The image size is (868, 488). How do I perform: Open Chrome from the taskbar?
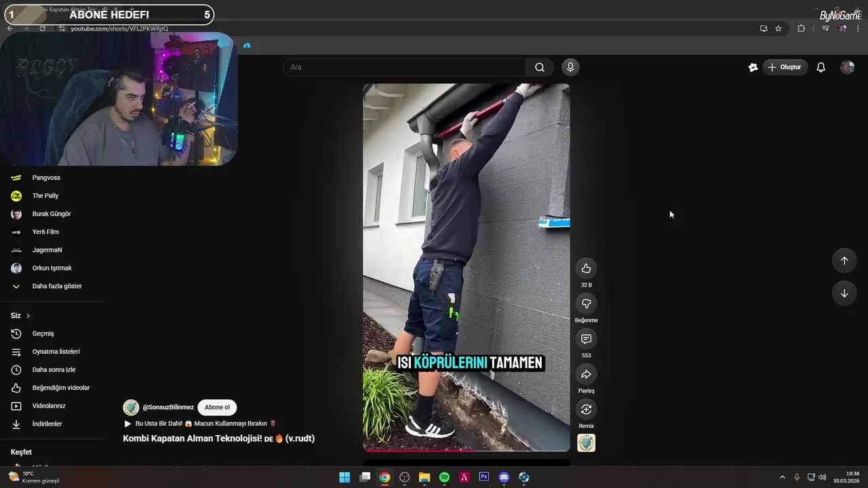tap(384, 477)
